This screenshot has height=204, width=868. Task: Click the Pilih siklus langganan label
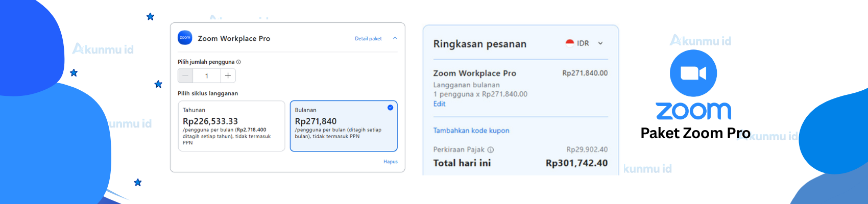tap(208, 93)
